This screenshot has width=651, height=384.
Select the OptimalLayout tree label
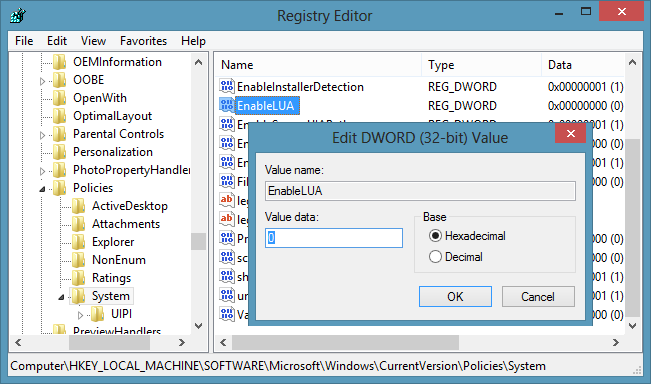coord(113,116)
